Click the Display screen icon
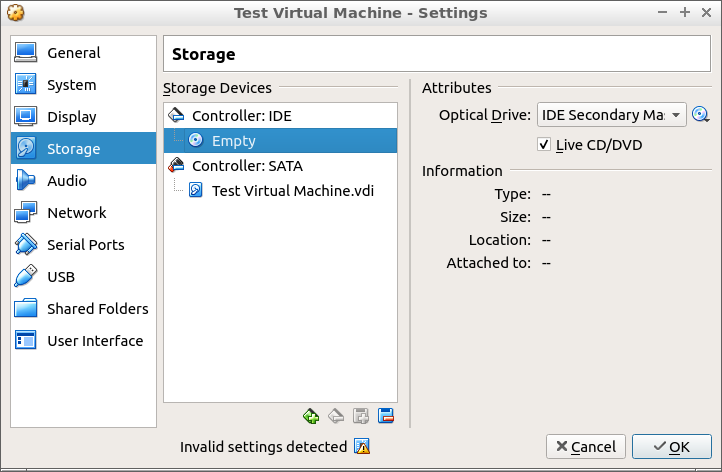This screenshot has height=472, width=722. click(25, 116)
